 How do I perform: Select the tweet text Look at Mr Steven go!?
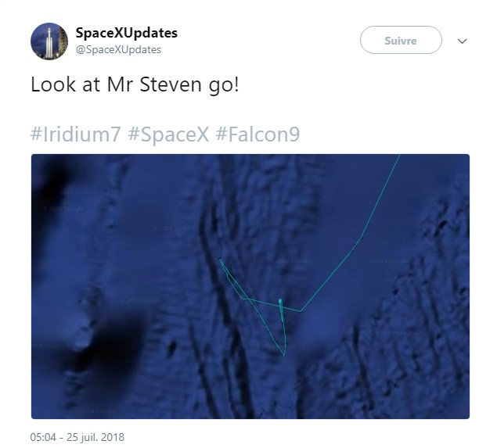(x=135, y=85)
